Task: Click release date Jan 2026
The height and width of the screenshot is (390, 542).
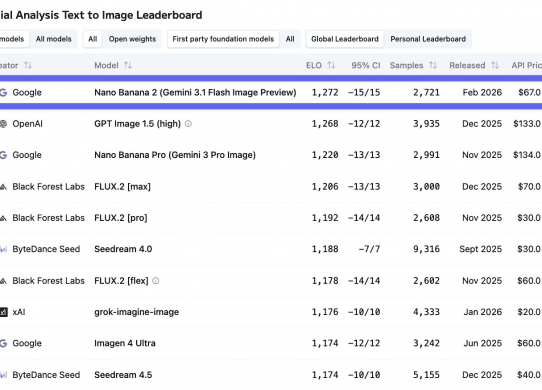Action: point(483,312)
